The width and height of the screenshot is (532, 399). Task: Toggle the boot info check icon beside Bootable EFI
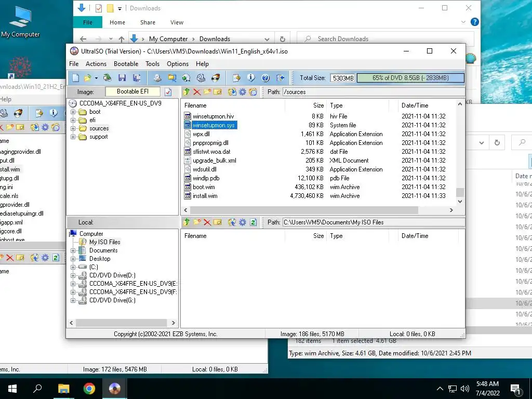coord(168,91)
